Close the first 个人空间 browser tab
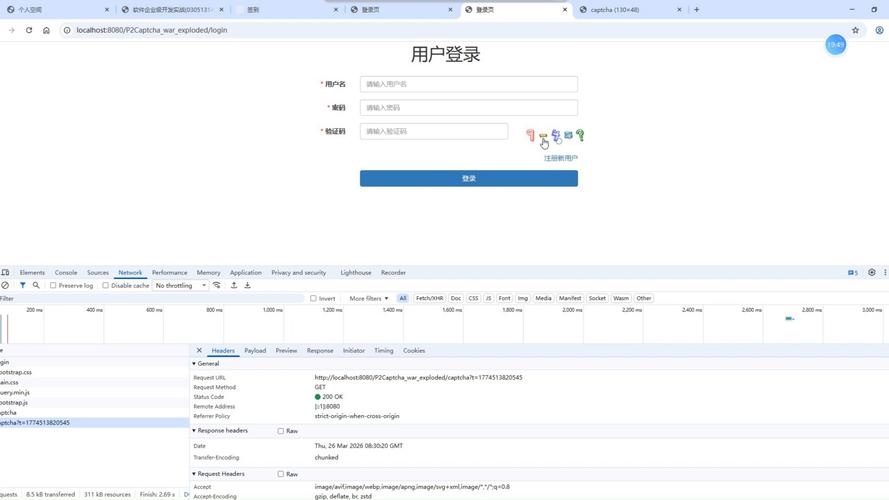Viewport: 889px width, 500px height. tap(107, 10)
